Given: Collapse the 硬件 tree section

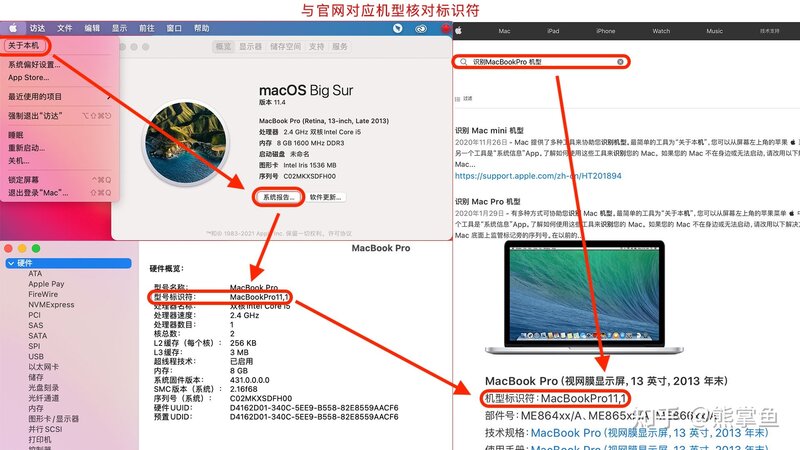Looking at the screenshot, I should point(10,263).
